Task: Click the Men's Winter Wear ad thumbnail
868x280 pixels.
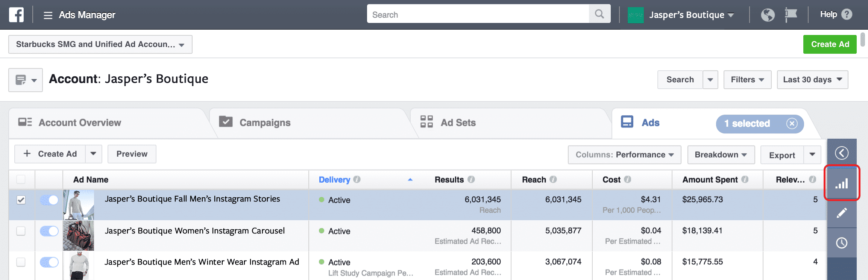Action: [79, 266]
